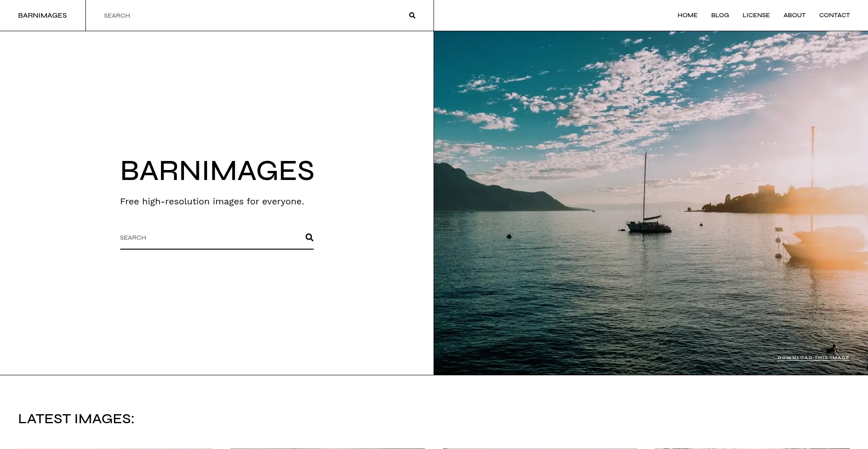This screenshot has width=868, height=449.
Task: Focus the header search field
Action: [x=249, y=15]
